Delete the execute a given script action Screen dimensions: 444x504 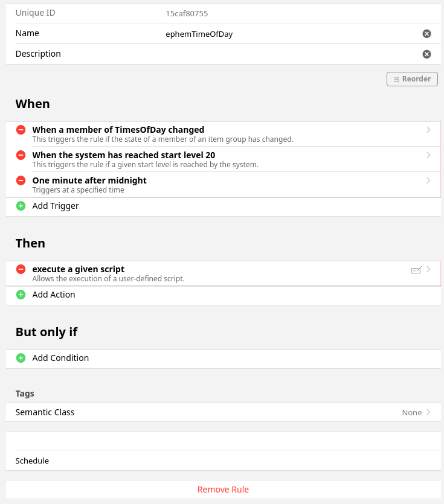pos(21,269)
